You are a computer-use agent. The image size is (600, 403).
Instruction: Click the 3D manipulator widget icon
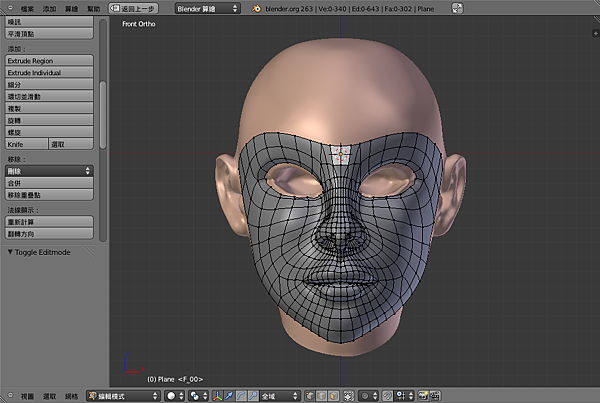[219, 396]
